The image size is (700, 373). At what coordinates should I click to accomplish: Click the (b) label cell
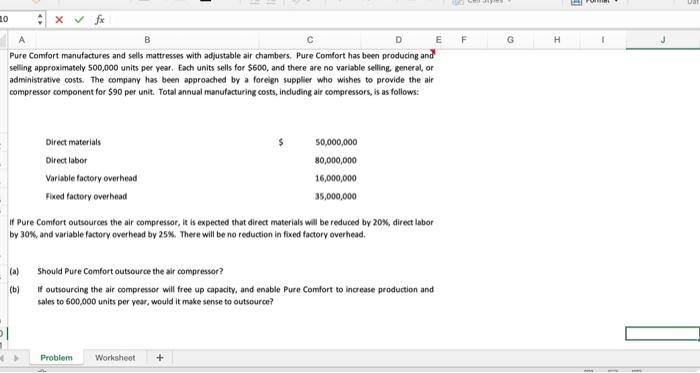click(x=14, y=290)
